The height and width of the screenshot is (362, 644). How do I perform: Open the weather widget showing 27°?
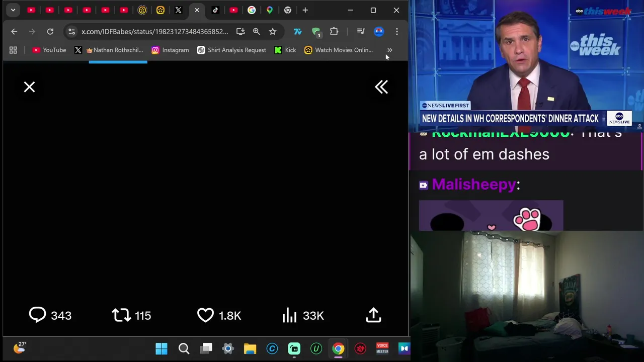20,347
